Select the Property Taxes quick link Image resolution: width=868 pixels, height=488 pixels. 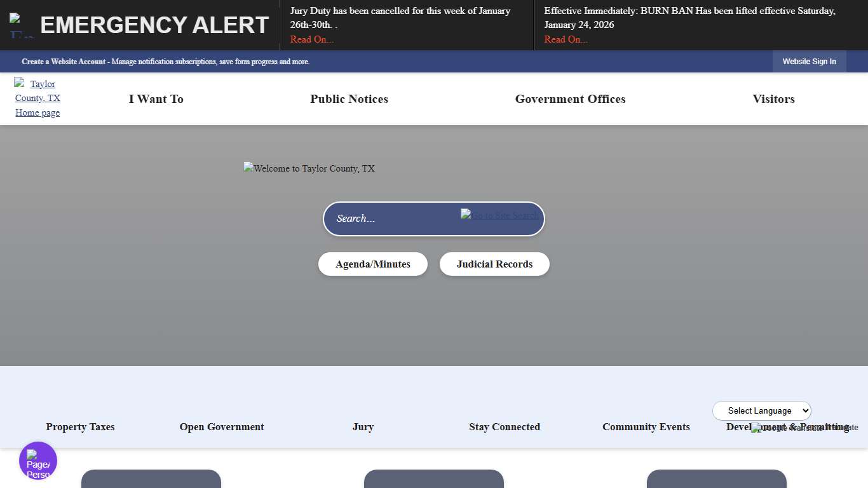80,427
